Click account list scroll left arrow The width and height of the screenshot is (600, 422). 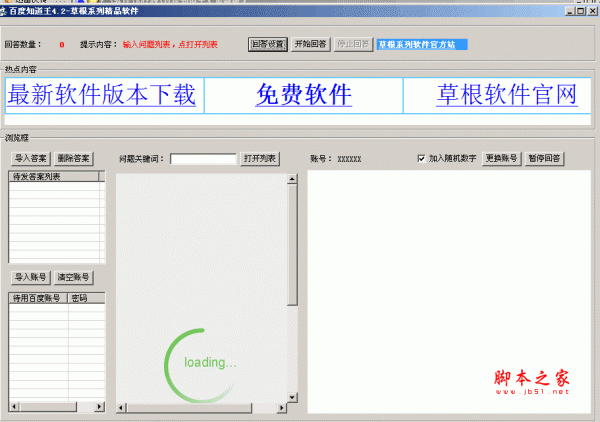coord(14,407)
